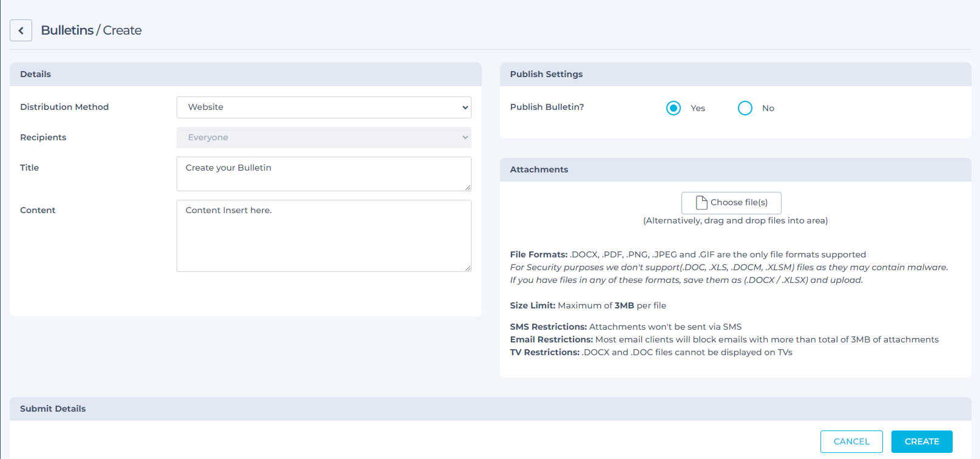
Task: Open the Distribution Method dropdown
Action: 323,107
